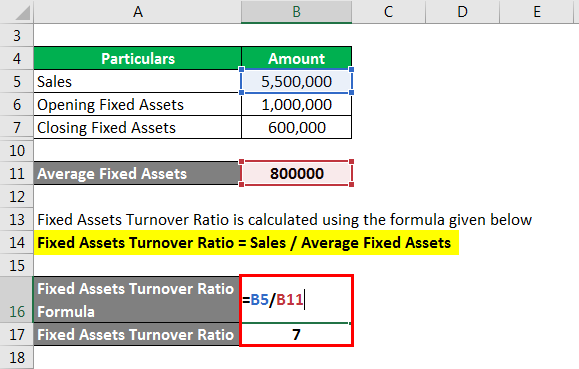
Task: Select row 16 header
Action: tap(17, 300)
